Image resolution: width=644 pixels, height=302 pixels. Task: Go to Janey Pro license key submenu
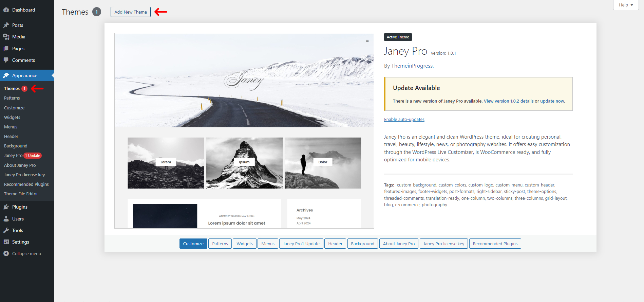(x=24, y=175)
